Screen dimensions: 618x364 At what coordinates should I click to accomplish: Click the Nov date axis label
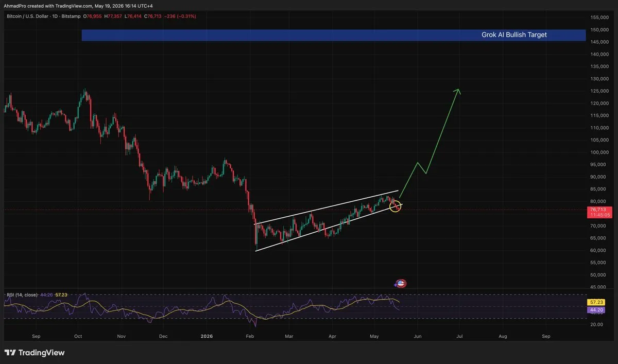(121, 336)
